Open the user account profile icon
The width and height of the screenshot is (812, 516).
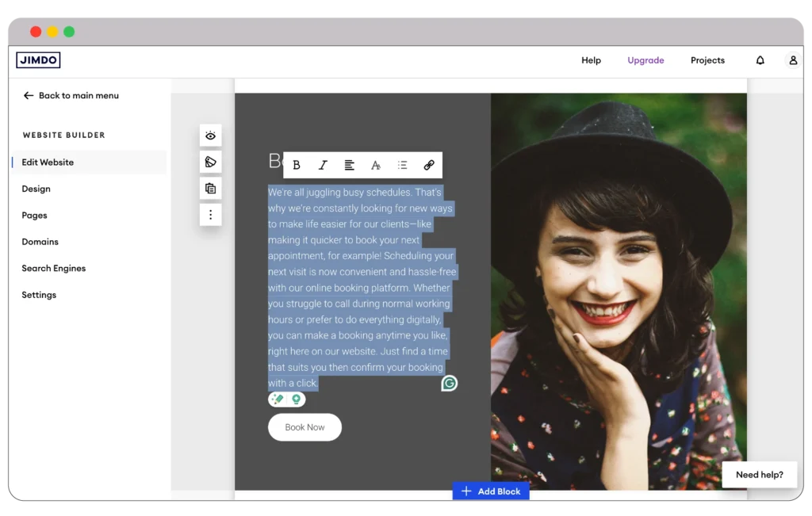[792, 60]
